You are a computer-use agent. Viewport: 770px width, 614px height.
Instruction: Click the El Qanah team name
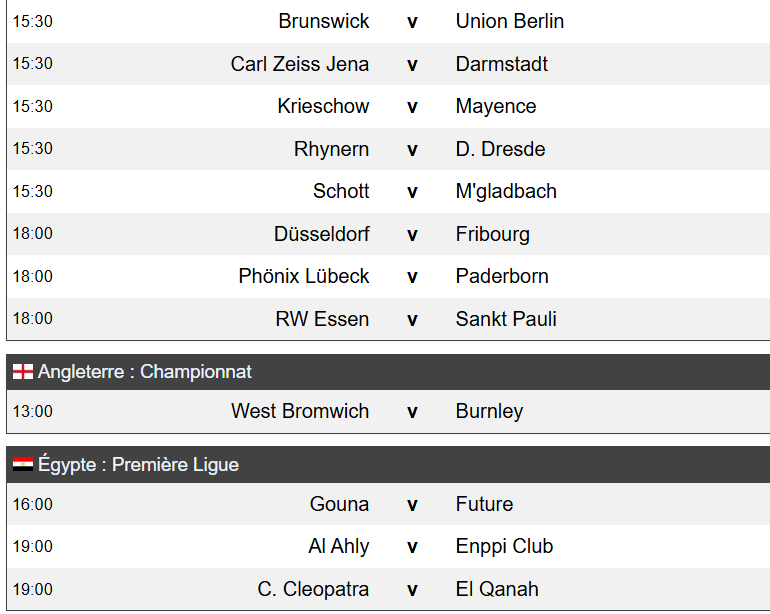(x=497, y=589)
